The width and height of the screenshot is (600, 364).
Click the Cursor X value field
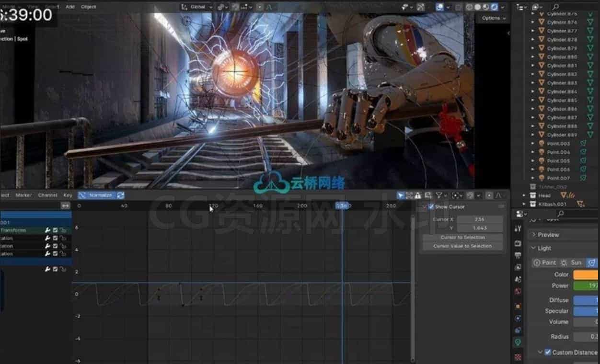pos(480,219)
